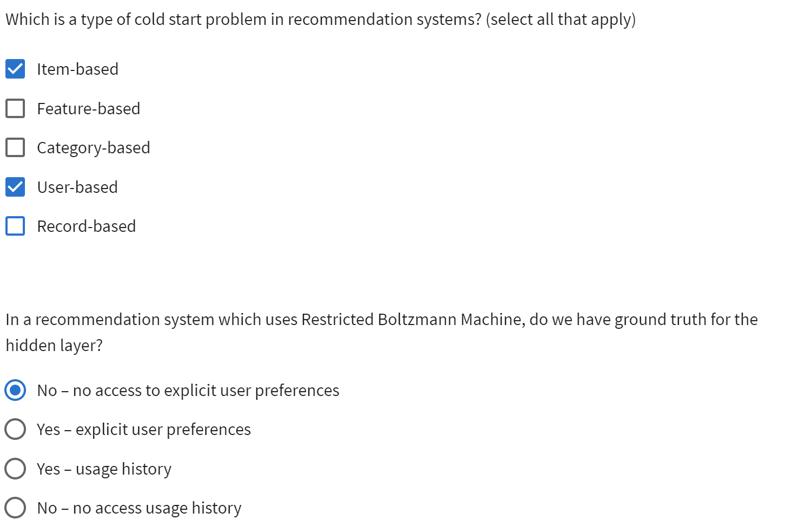The height and width of the screenshot is (532, 797).
Task: Toggle the Item-based checkbox state
Action: (15, 69)
